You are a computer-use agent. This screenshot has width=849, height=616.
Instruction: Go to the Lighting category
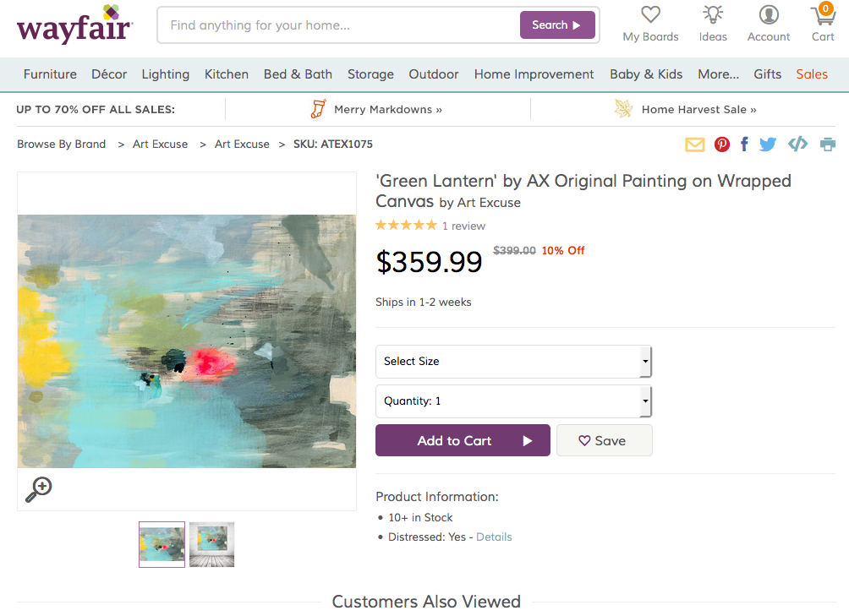tap(165, 74)
